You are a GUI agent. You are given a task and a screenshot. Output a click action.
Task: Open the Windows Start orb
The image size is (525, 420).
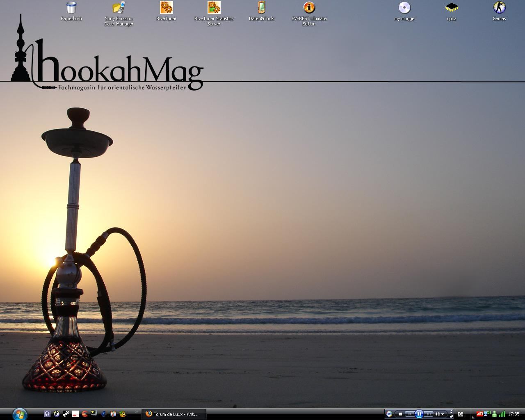[x=20, y=414]
